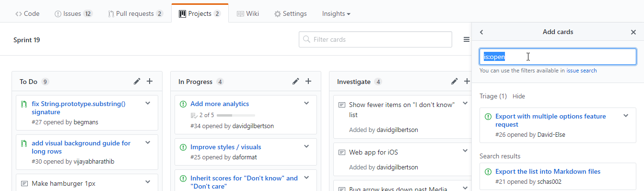Switch to the Issues tab
The image size is (644, 191).
(x=73, y=14)
